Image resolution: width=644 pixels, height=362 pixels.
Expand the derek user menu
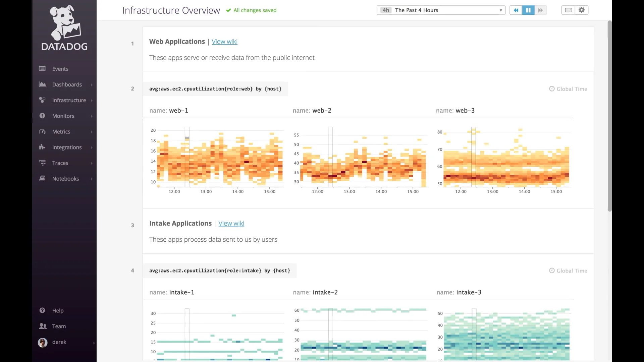94,342
